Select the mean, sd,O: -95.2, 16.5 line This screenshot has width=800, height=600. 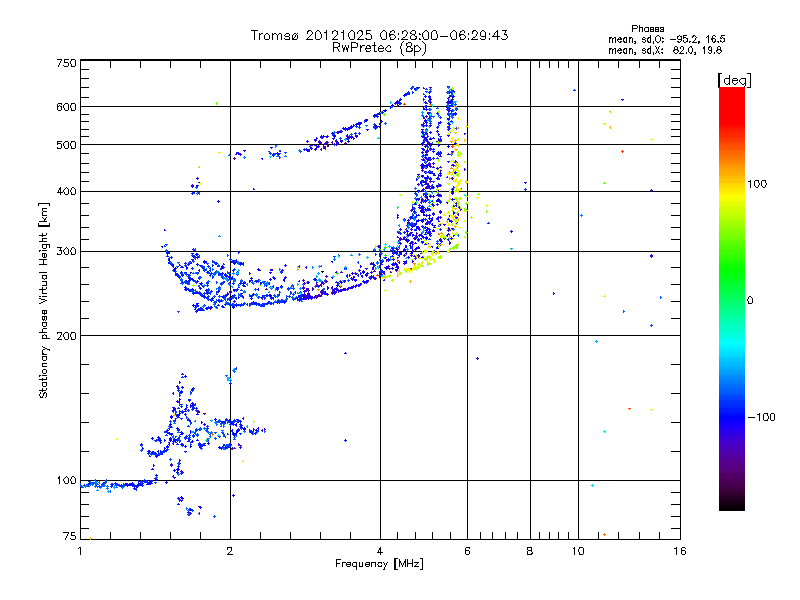click(x=667, y=39)
